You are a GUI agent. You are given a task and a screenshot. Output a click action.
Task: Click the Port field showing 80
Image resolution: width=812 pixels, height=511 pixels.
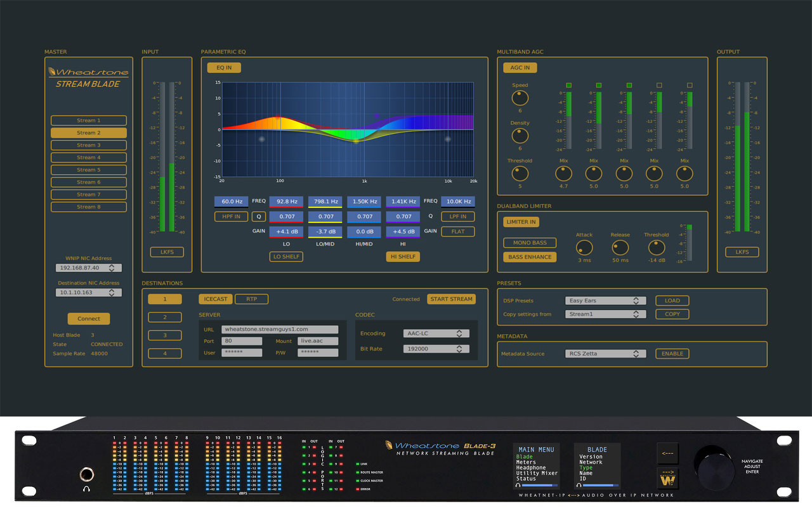point(242,341)
